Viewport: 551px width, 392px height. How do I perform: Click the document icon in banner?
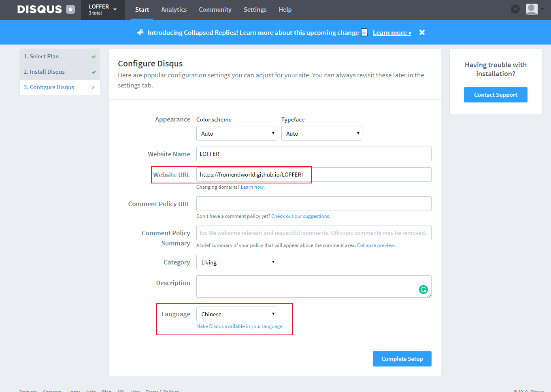364,32
